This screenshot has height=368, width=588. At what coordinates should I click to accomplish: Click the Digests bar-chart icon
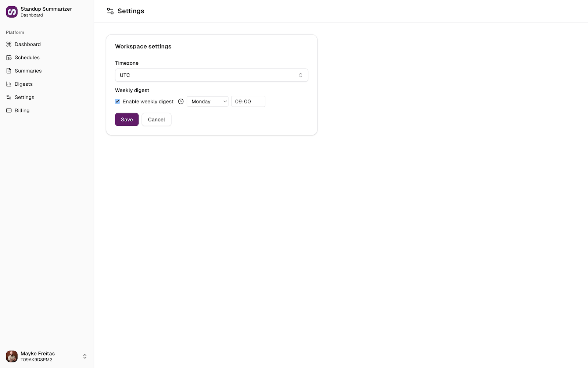pos(9,84)
